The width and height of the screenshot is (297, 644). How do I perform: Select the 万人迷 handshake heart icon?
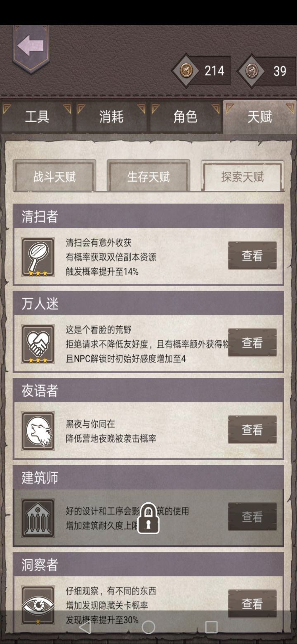(38, 344)
